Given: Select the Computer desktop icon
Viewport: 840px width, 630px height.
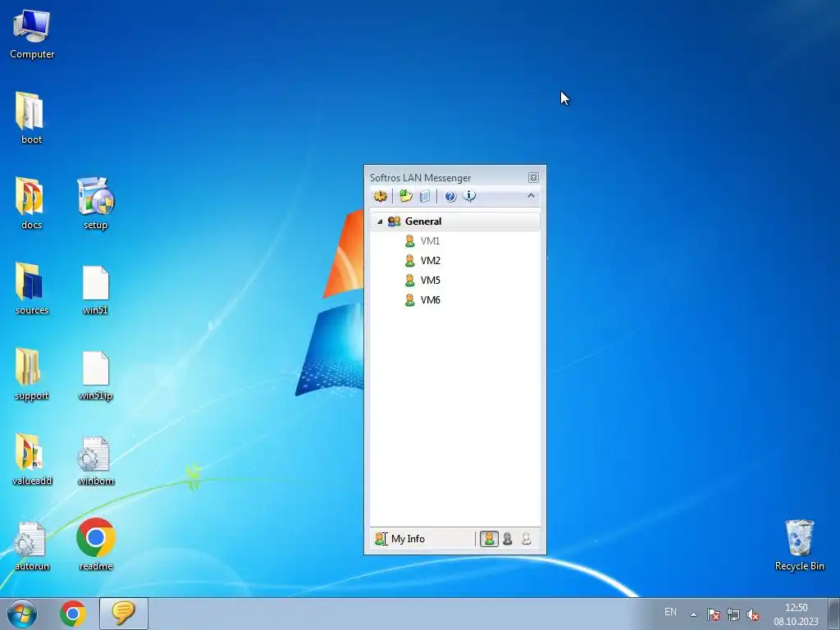Looking at the screenshot, I should [x=32, y=34].
